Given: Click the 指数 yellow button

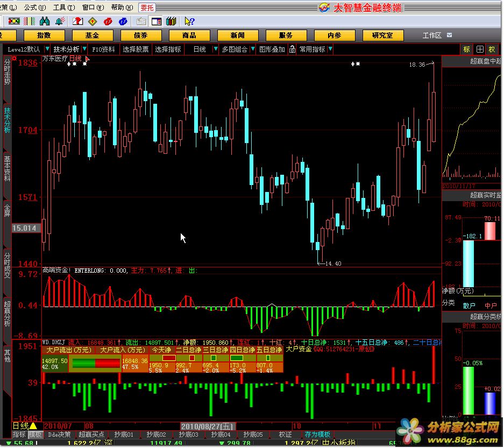Looking at the screenshot, I should click(x=44, y=35).
